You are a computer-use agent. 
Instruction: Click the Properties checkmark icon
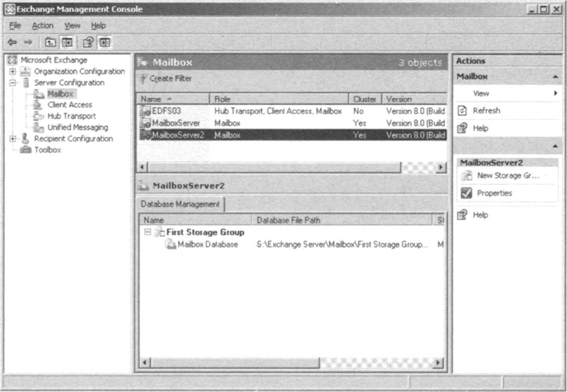(466, 193)
